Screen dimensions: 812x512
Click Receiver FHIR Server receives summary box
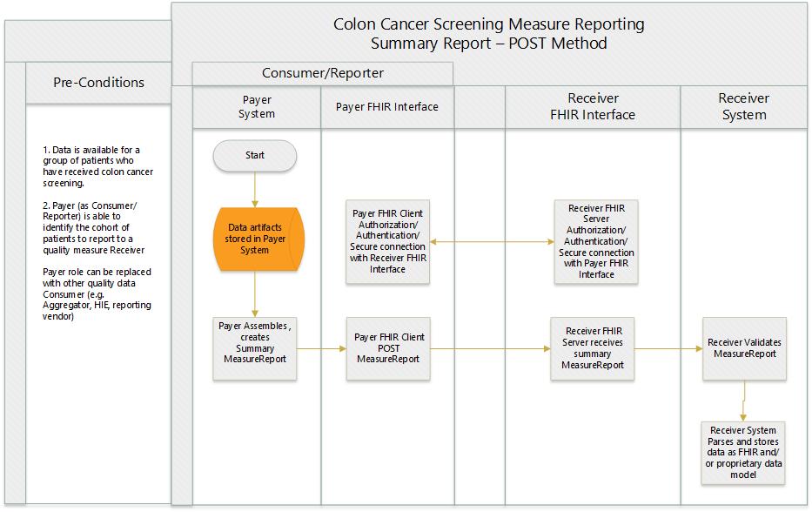click(x=592, y=348)
